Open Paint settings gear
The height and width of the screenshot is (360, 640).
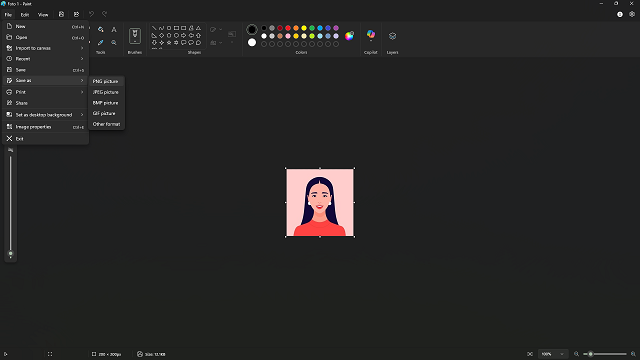(x=632, y=14)
